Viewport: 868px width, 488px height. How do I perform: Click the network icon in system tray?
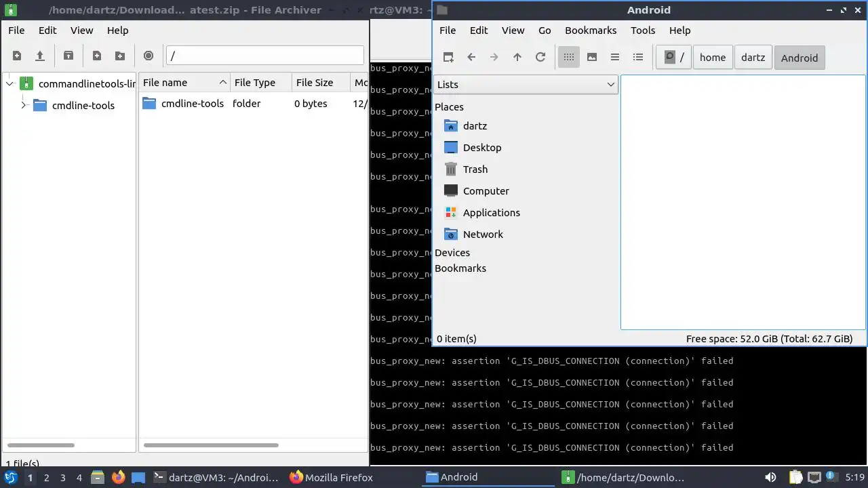tap(814, 477)
